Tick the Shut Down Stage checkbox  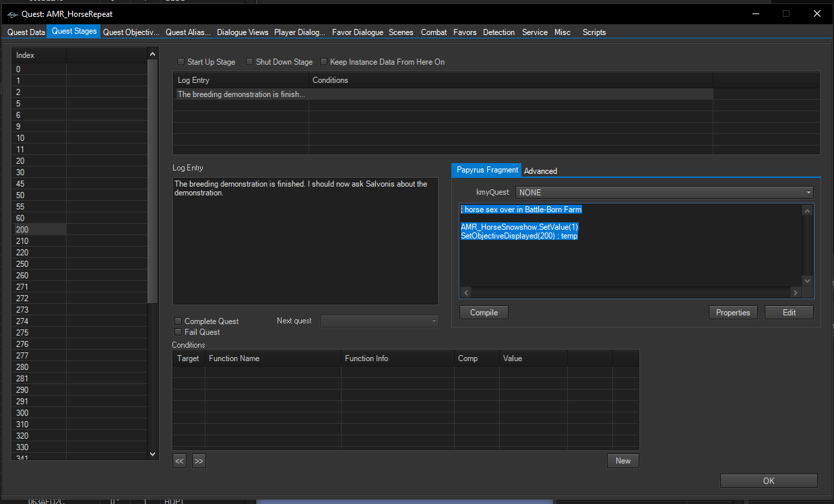[x=249, y=62]
